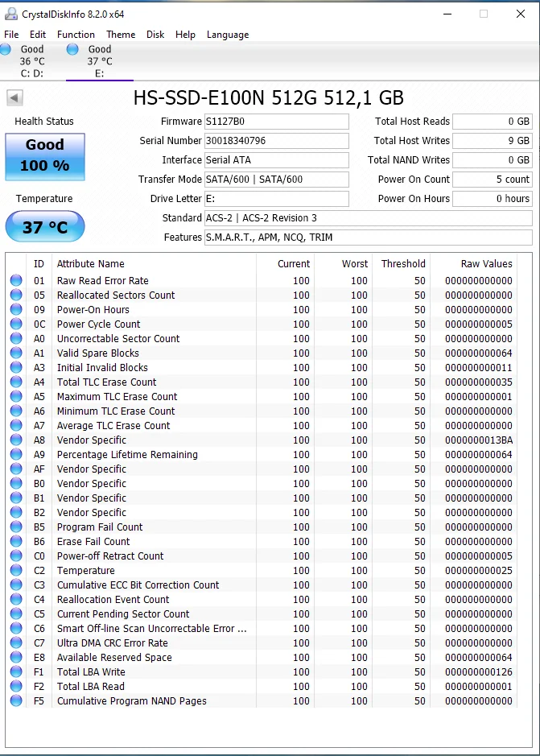Screen dimensions: 540x756
Task: Click the Good 100 % health status button
Action: [45, 157]
